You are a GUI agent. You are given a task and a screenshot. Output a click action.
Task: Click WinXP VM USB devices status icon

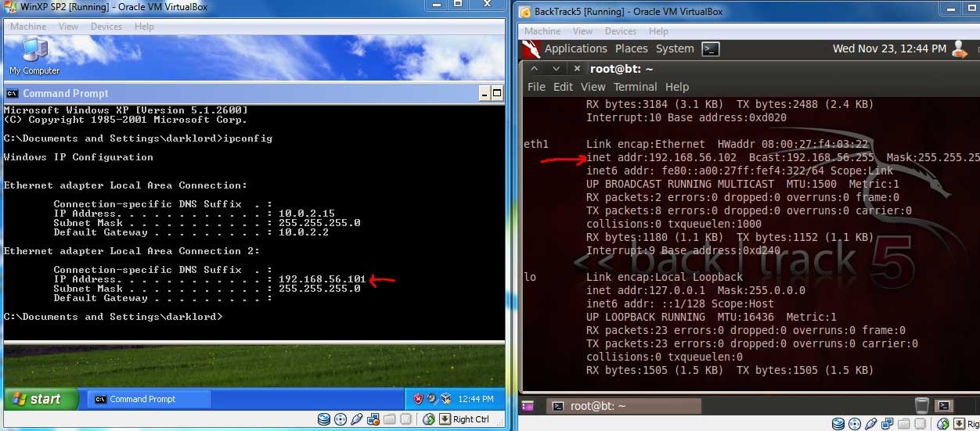pyautogui.click(x=357, y=419)
